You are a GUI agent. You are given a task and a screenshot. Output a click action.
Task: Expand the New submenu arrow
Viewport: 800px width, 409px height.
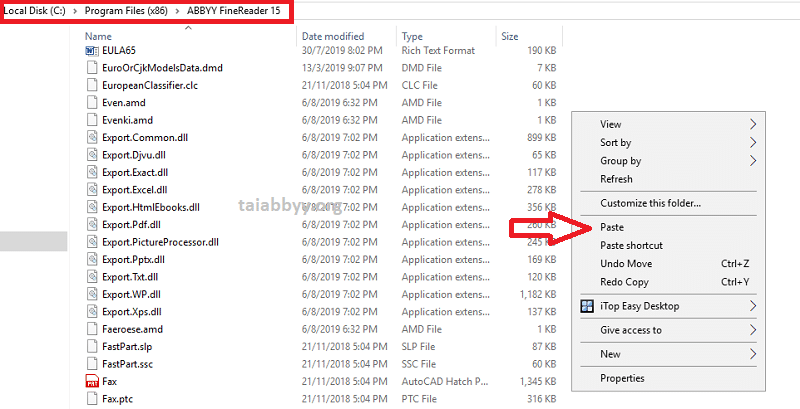753,354
